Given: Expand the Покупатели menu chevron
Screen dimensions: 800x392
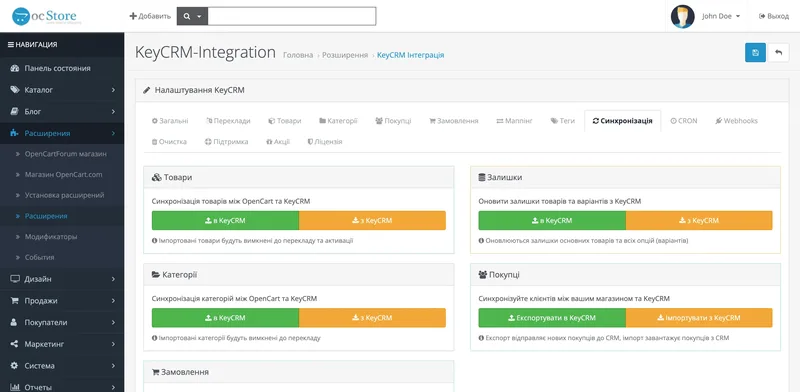Looking at the screenshot, I should (x=113, y=323).
